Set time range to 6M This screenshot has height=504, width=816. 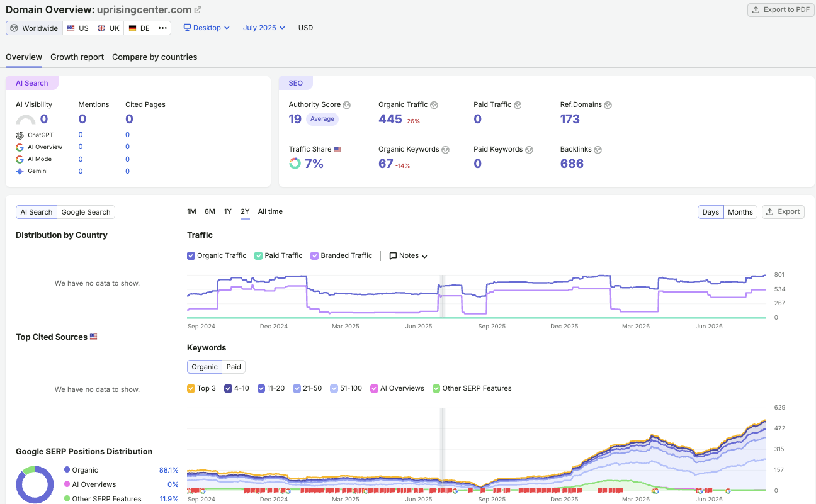click(210, 212)
